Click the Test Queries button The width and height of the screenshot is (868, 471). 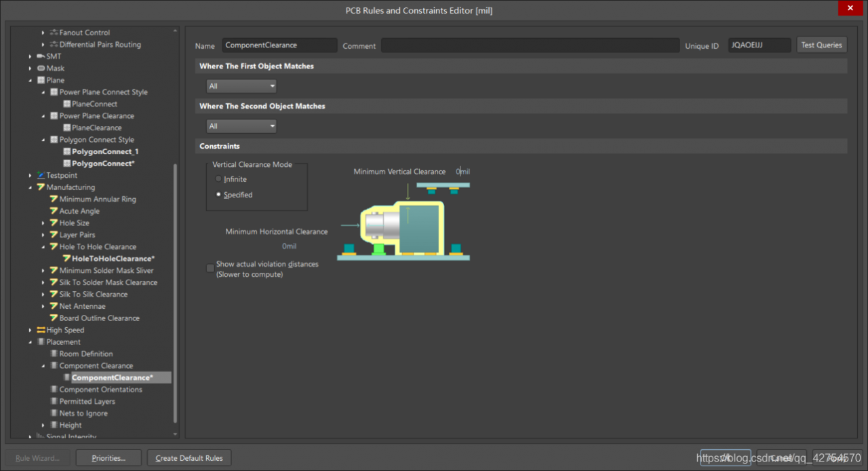pyautogui.click(x=821, y=45)
